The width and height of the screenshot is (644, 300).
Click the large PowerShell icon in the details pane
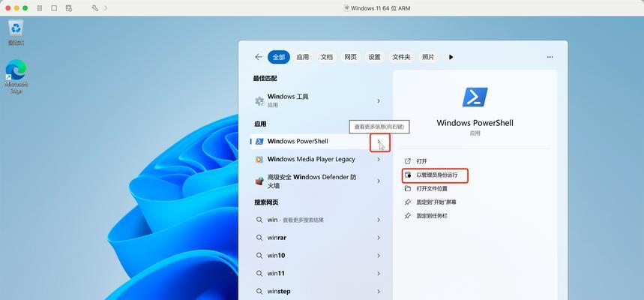click(x=475, y=97)
